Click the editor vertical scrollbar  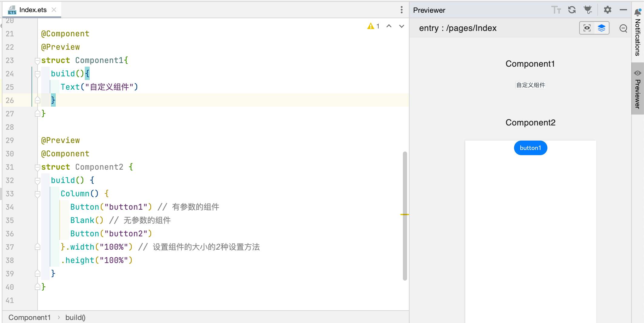pos(405,216)
